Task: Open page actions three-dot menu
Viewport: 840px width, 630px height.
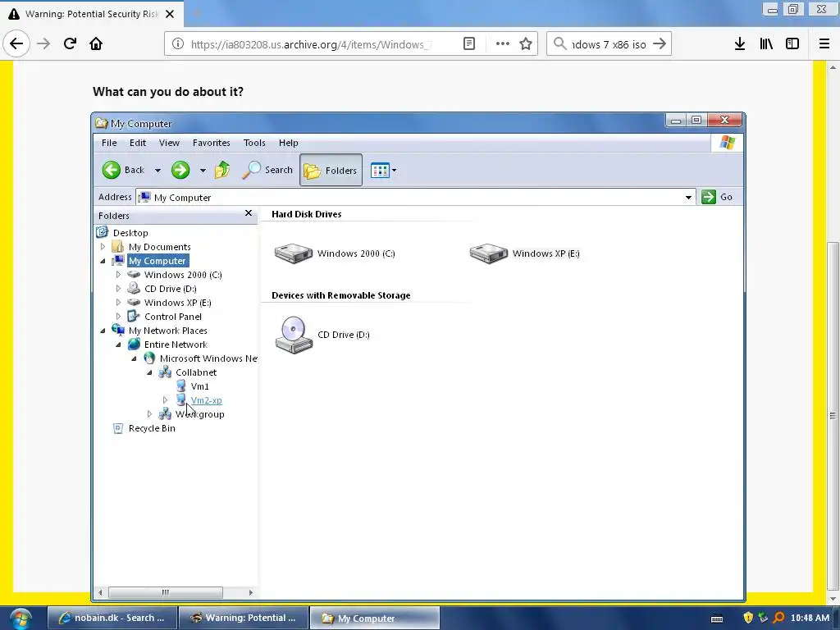Action: pos(503,44)
